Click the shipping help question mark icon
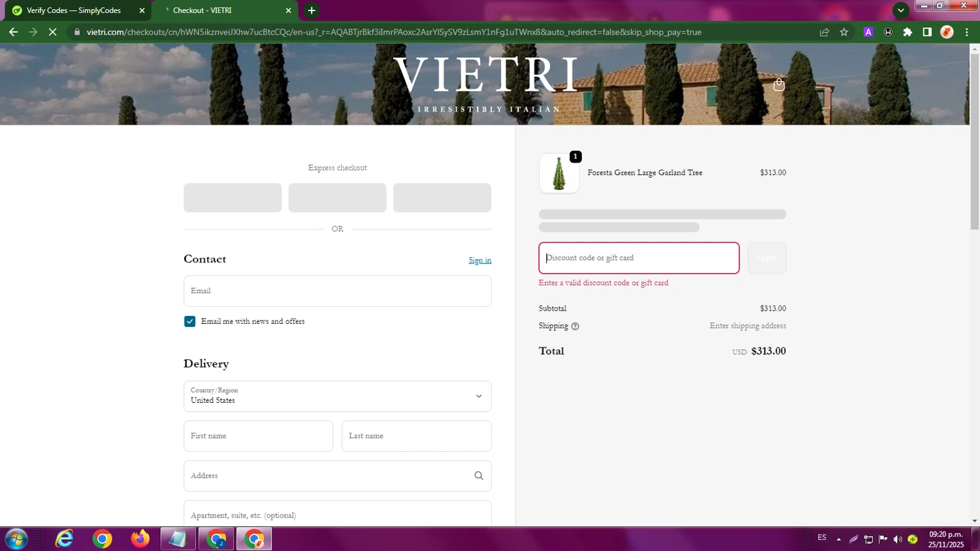This screenshot has height=551, width=980. click(x=575, y=326)
